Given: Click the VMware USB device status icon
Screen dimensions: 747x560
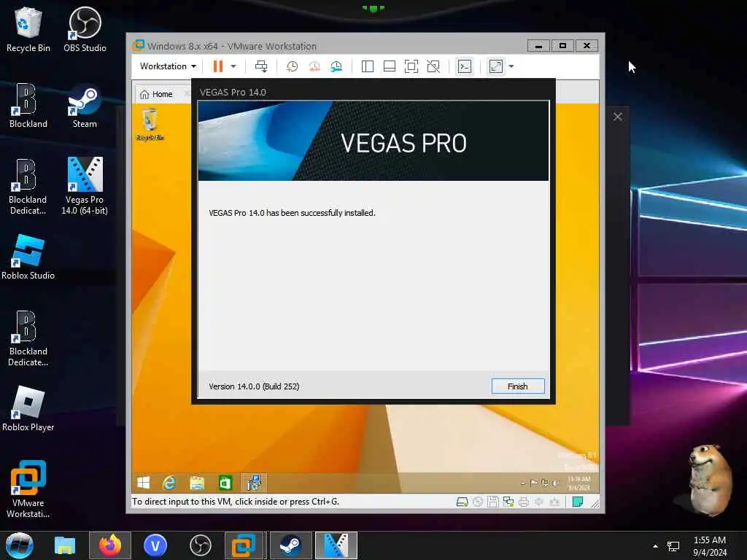Looking at the screenshot, I should 554,502.
